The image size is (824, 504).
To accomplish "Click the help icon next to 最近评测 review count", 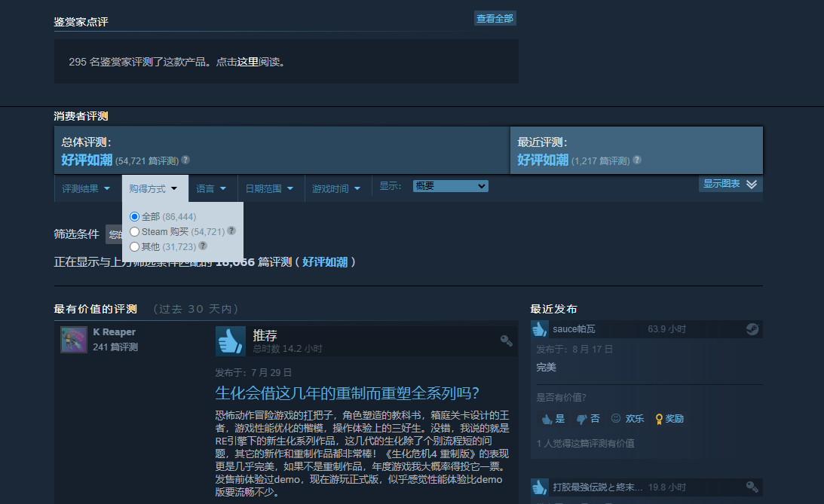I will click(x=637, y=160).
